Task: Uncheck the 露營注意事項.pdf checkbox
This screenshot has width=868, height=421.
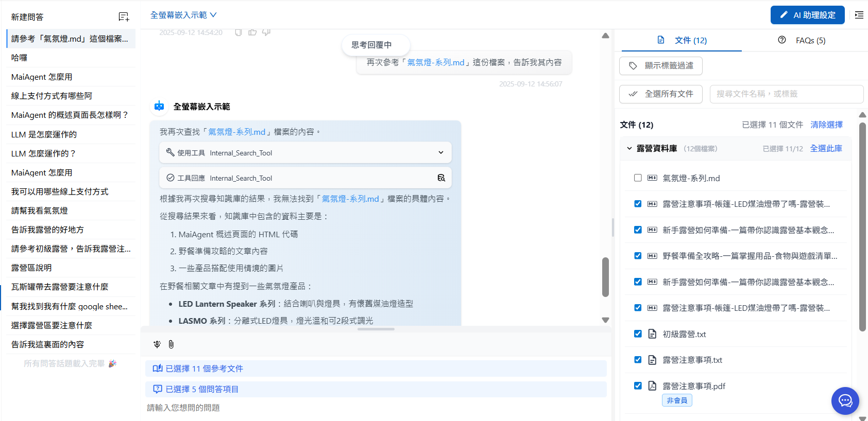Action: pyautogui.click(x=638, y=386)
